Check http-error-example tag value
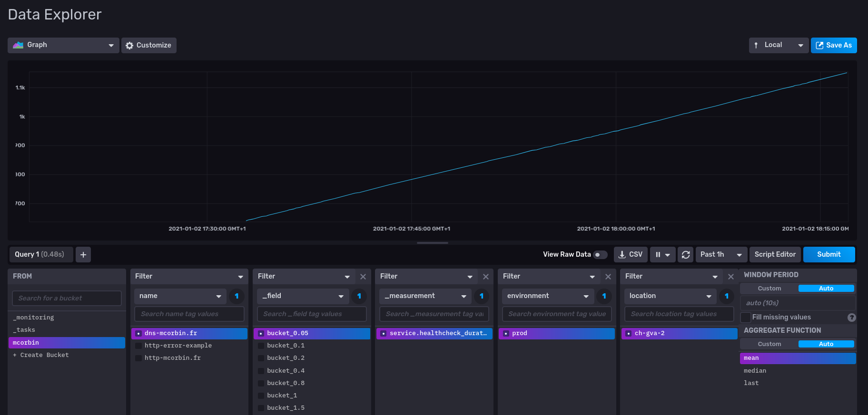Image resolution: width=868 pixels, height=415 pixels. (189, 346)
